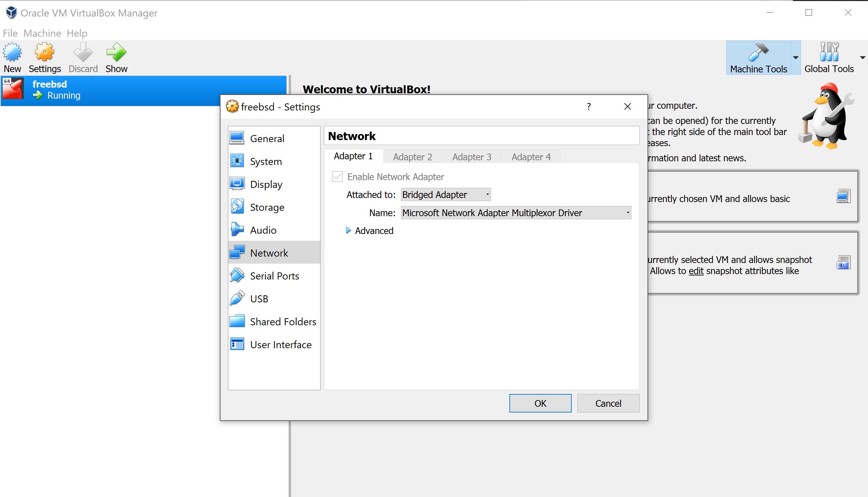868x497 pixels.
Task: Click Cancel in the settings dialog
Action: tap(608, 403)
